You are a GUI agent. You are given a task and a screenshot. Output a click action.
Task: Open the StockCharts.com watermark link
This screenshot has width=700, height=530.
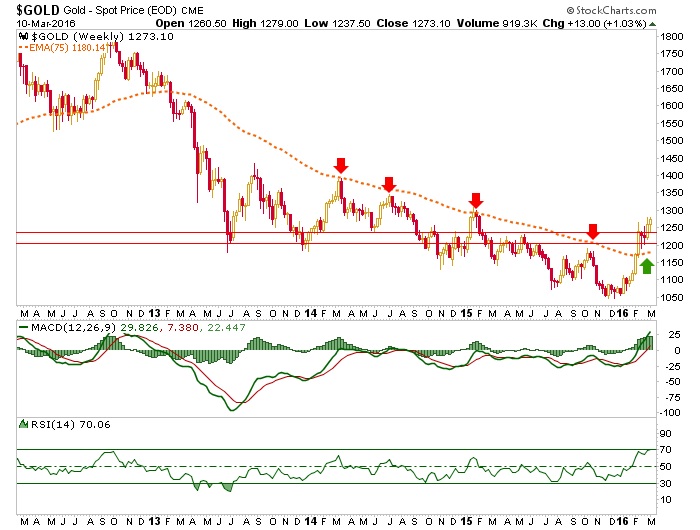pos(611,10)
